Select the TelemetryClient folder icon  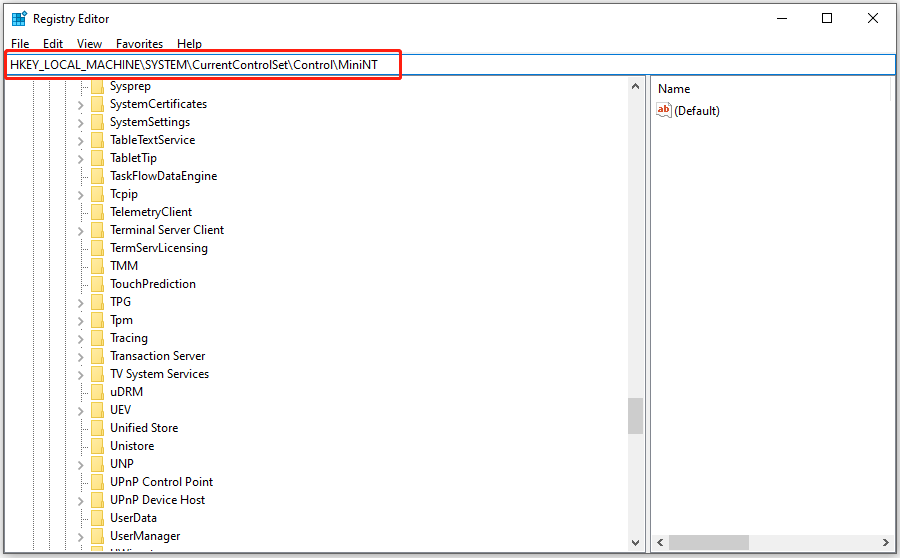click(98, 212)
